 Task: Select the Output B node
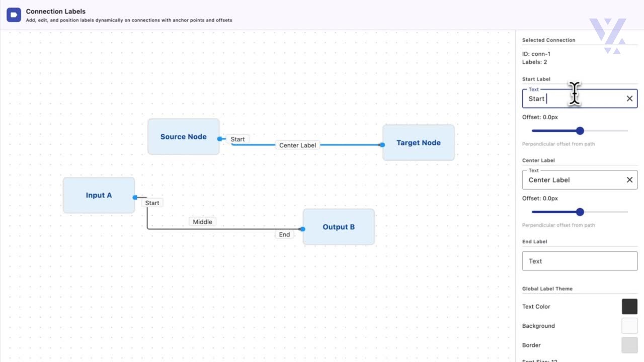pyautogui.click(x=339, y=227)
